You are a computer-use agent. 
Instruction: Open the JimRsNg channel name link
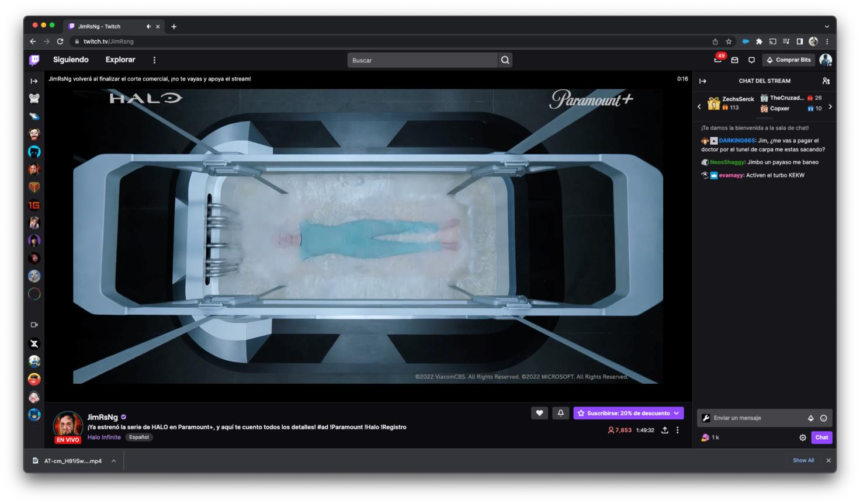103,417
